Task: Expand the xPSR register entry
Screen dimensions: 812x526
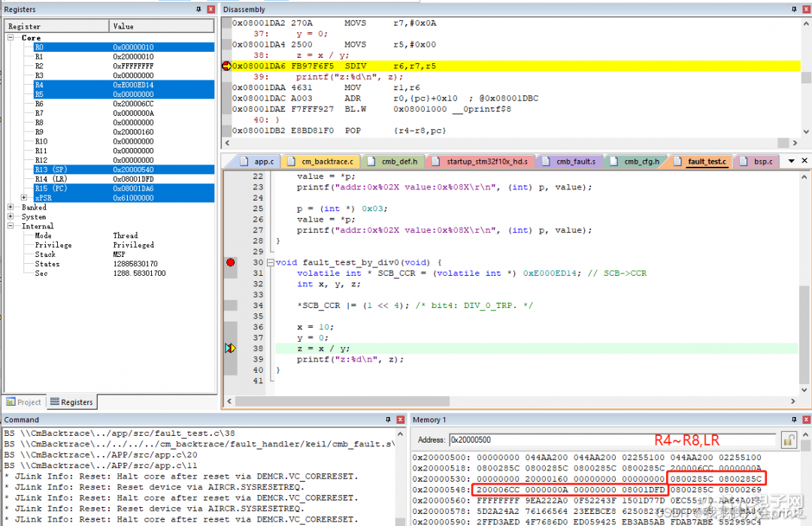Action: (x=24, y=198)
